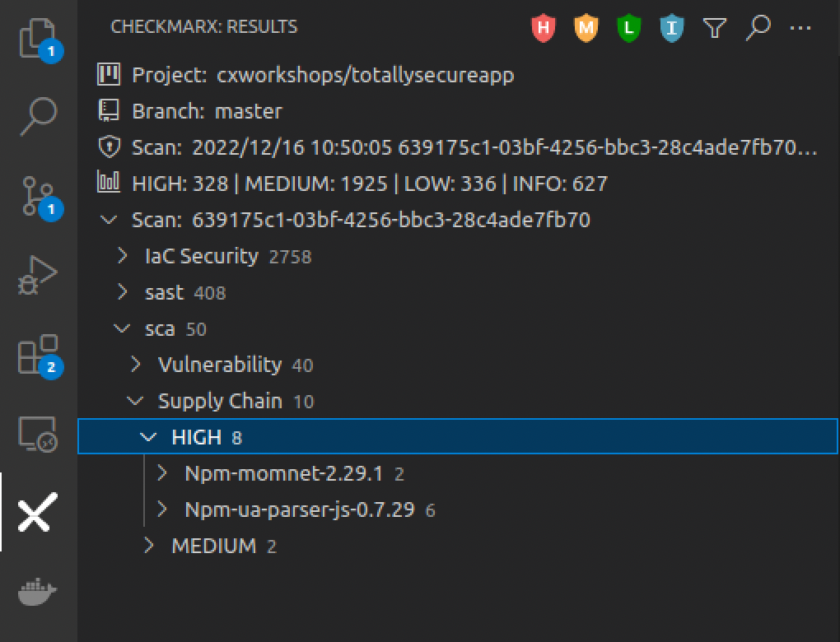Image resolution: width=840 pixels, height=642 pixels.
Task: Select the Npm-momnet-2.29.1 item
Action: coord(458,473)
